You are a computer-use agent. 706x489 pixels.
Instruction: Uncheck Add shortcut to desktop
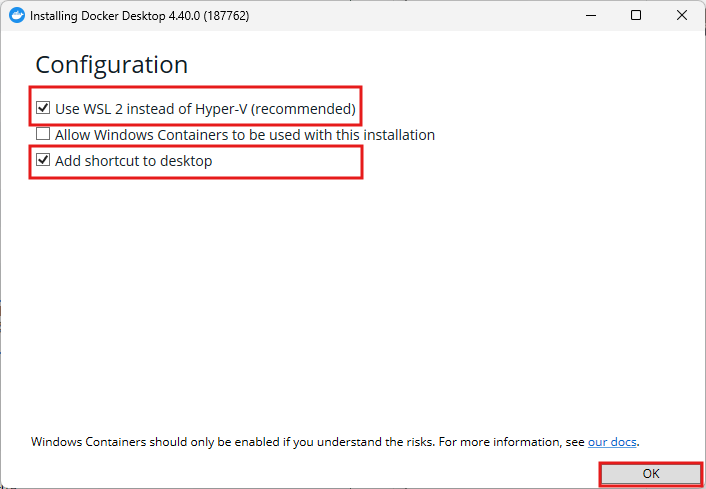[43, 160]
